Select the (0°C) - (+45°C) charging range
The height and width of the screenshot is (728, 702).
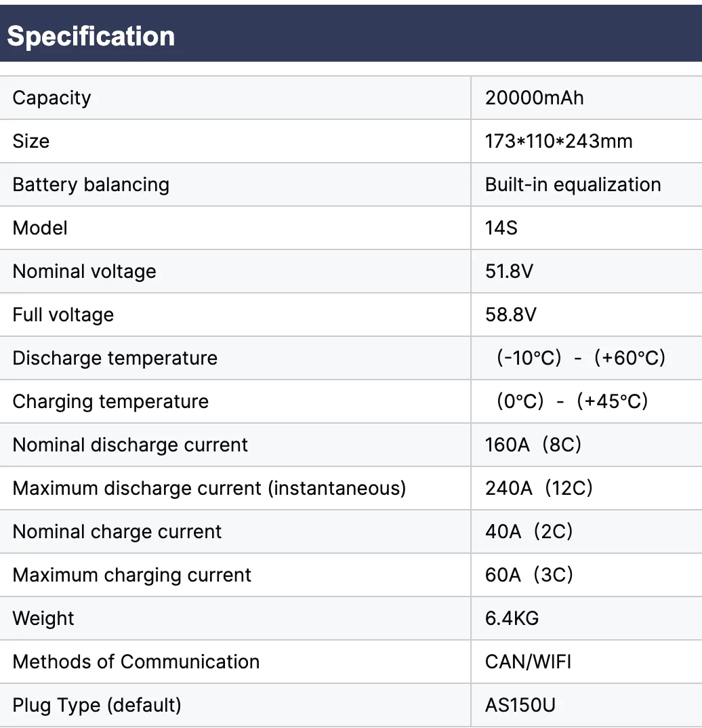coord(572,401)
